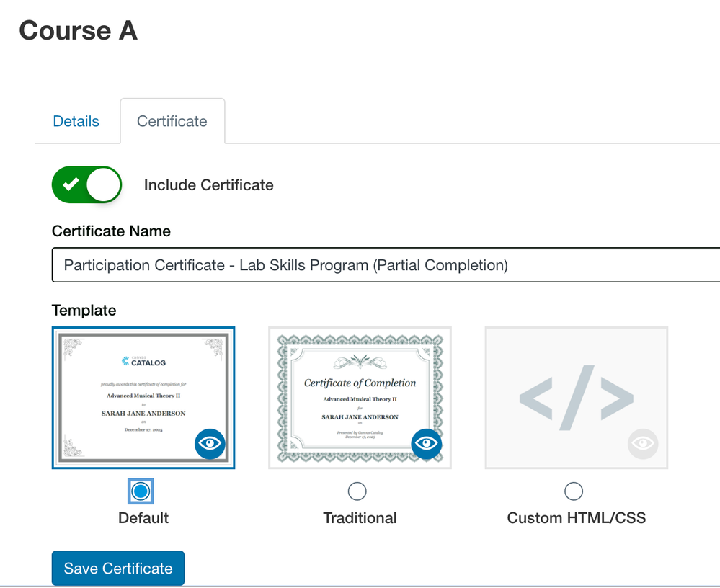Open the Certificate tab
Screen dimensions: 720x588
(x=172, y=121)
